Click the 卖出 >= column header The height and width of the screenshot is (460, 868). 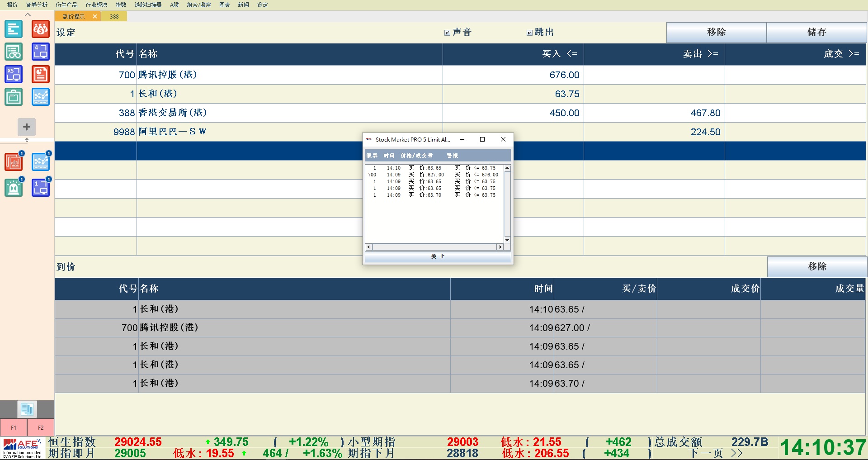pyautogui.click(x=654, y=54)
